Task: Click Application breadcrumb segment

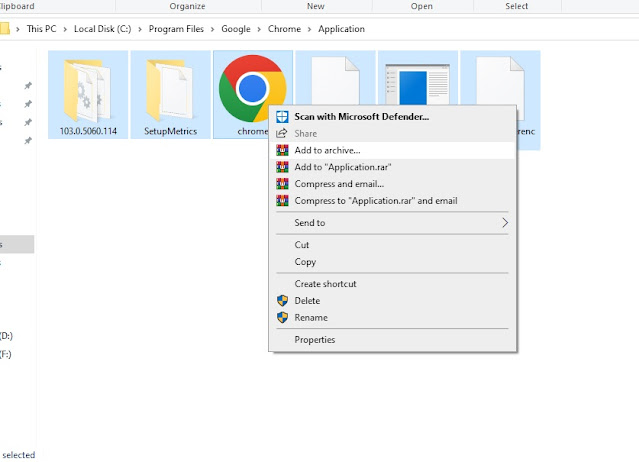Action: [x=341, y=29]
